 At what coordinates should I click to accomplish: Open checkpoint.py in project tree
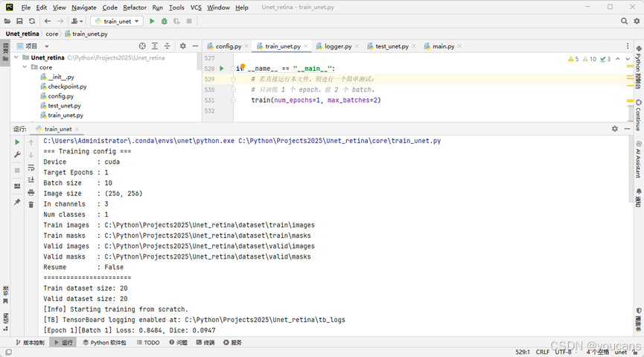point(67,86)
